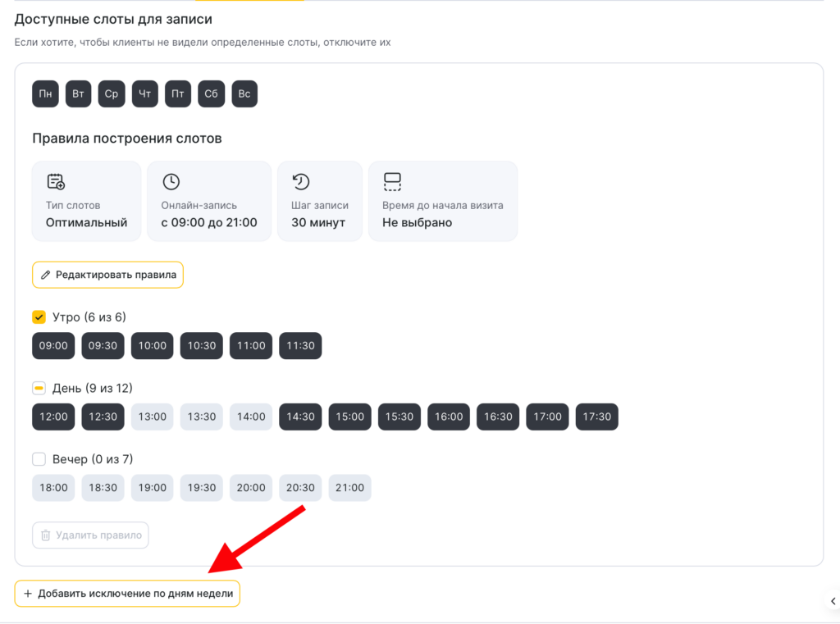The image size is (840, 624).
Task: Click the left chevron at the right edge
Action: [833, 601]
